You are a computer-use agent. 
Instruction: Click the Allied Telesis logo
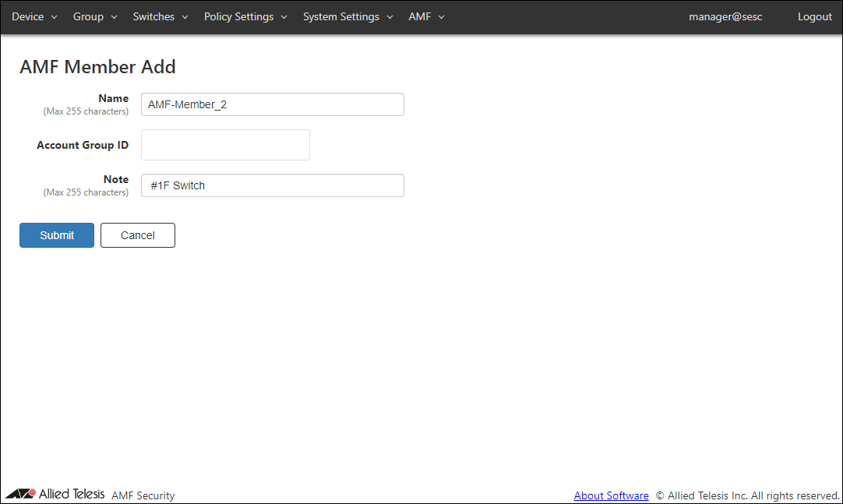click(55, 494)
